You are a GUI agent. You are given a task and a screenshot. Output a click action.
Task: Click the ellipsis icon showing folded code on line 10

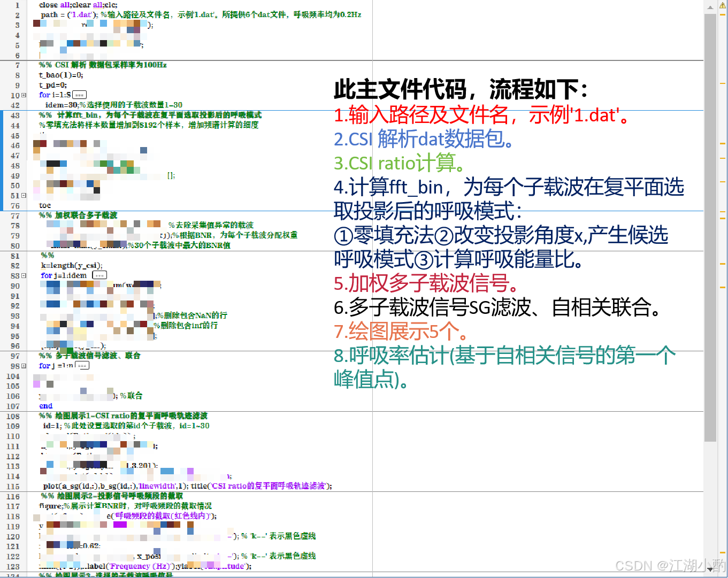[x=78, y=95]
